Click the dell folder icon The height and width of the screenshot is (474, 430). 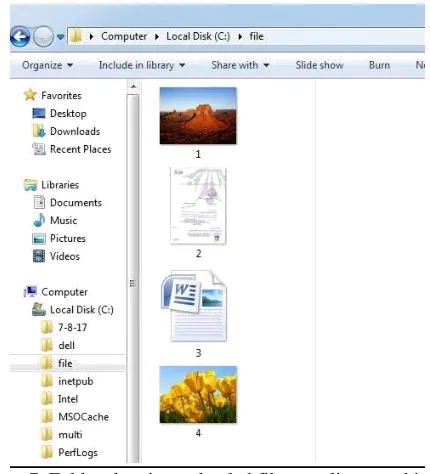pyautogui.click(x=47, y=345)
